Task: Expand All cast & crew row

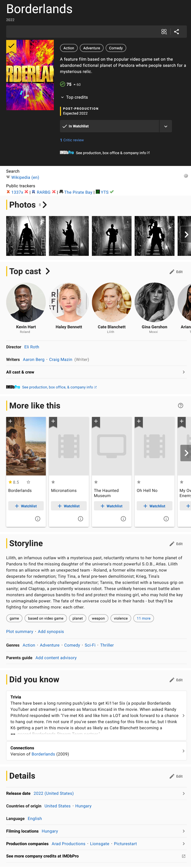Action: click(x=97, y=372)
